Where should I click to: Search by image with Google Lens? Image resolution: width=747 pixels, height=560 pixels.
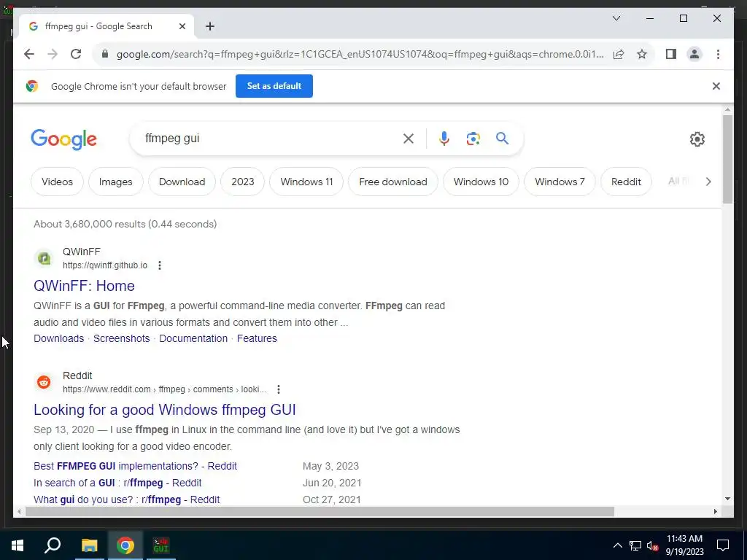click(473, 139)
